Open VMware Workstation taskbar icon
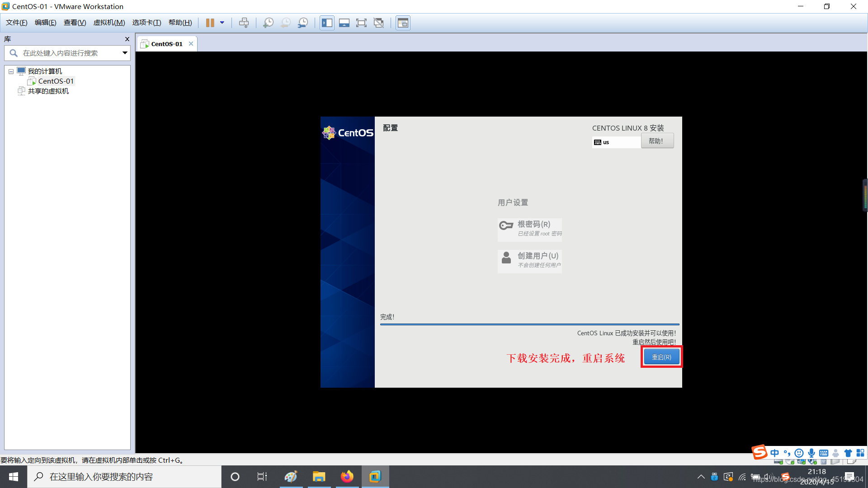This screenshot has width=868, height=488. pos(375,477)
